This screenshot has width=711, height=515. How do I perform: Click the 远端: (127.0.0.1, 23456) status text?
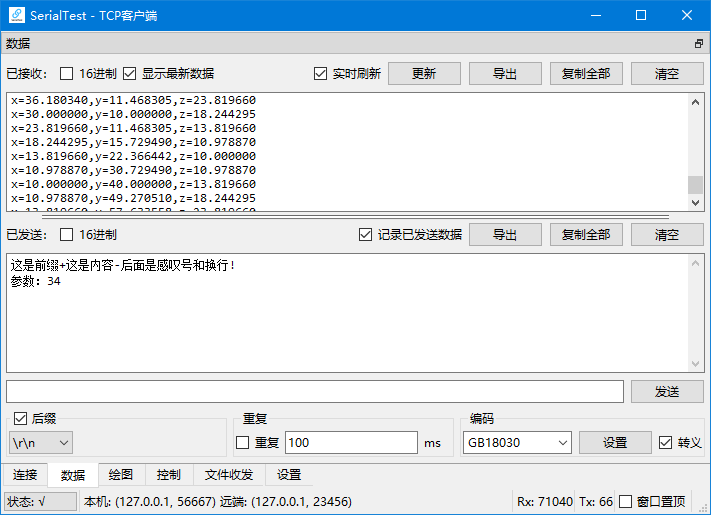pyautogui.click(x=286, y=501)
